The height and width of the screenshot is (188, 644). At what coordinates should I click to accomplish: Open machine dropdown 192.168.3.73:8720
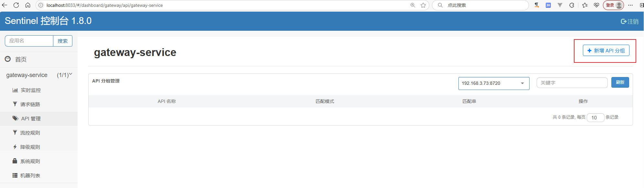494,83
